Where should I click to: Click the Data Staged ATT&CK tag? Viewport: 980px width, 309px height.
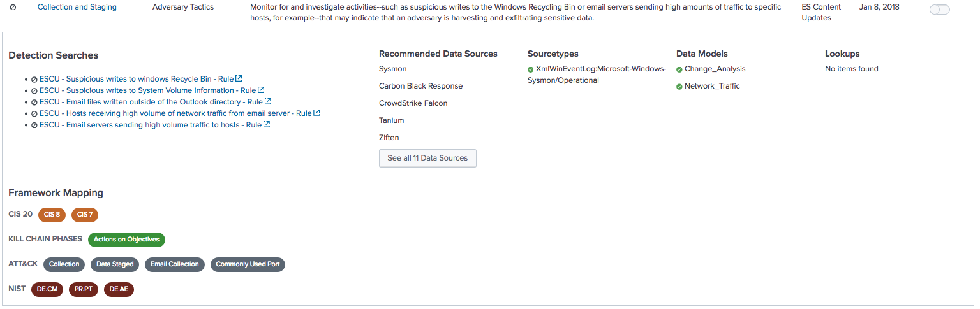tap(115, 264)
